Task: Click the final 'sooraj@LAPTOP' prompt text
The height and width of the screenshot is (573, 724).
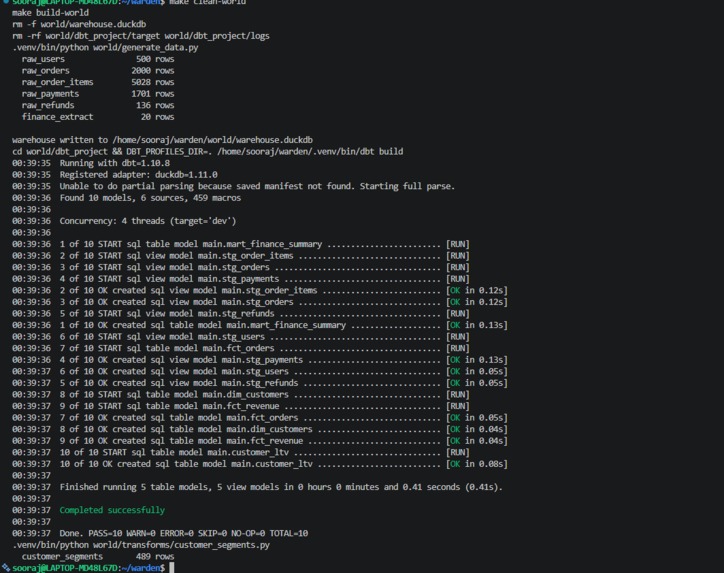Action: [x=88, y=568]
